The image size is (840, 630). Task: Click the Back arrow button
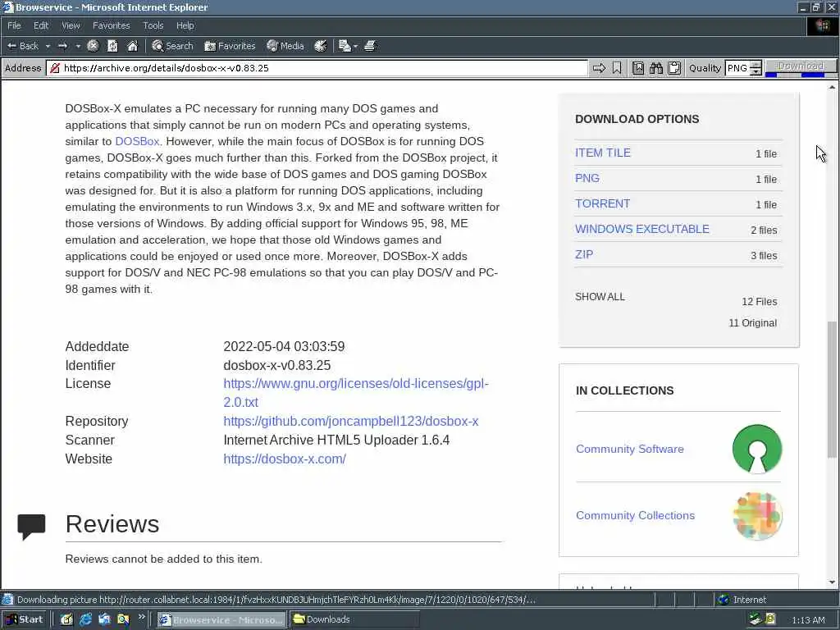[22, 46]
